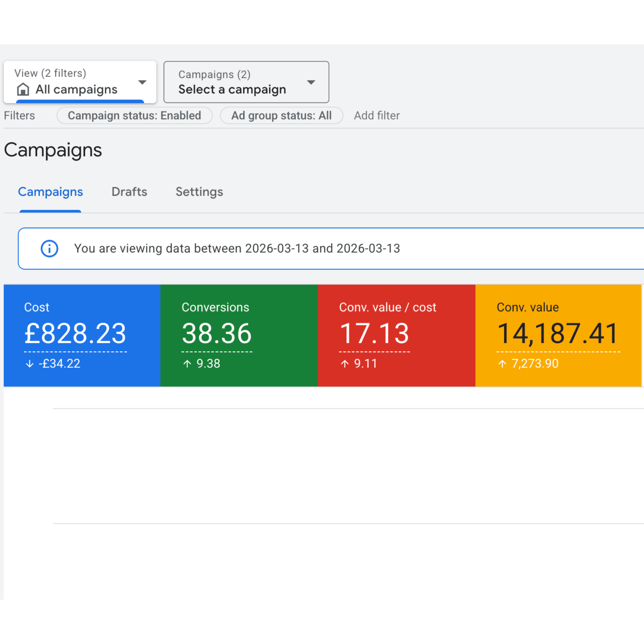Click the home icon beside All campaigns
This screenshot has height=644, width=644.
23,89
